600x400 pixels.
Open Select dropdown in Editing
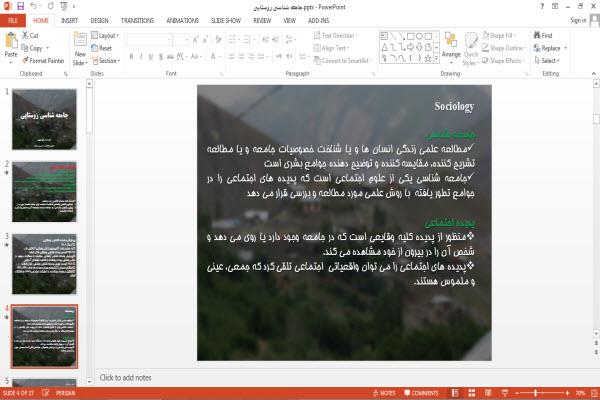point(547,60)
